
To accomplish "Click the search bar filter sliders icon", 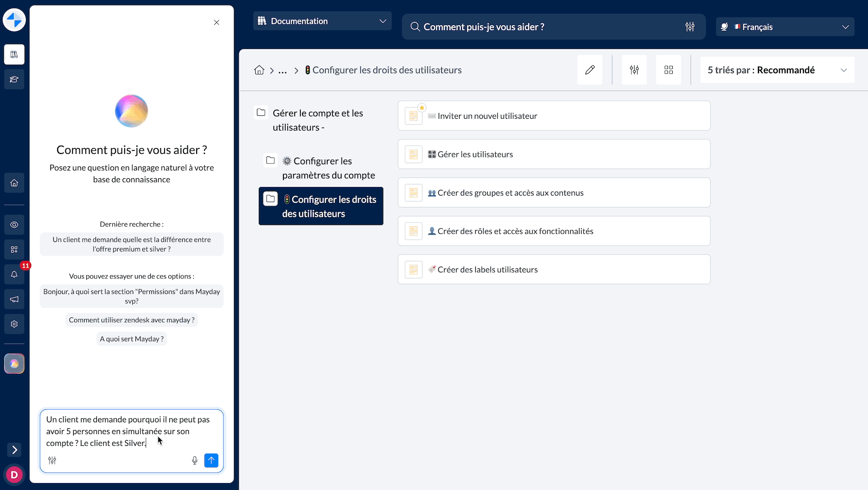I will [x=690, y=27].
